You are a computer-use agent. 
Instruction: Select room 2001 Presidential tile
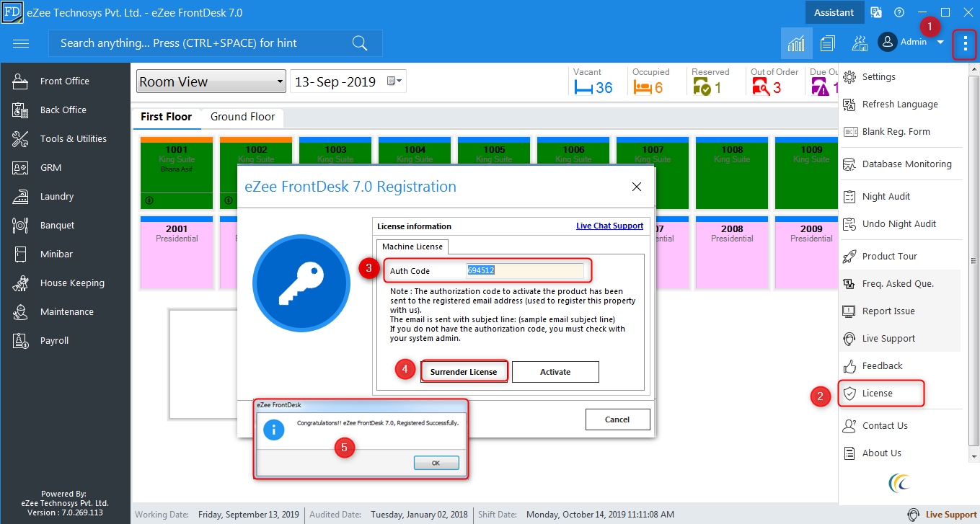tap(177, 252)
